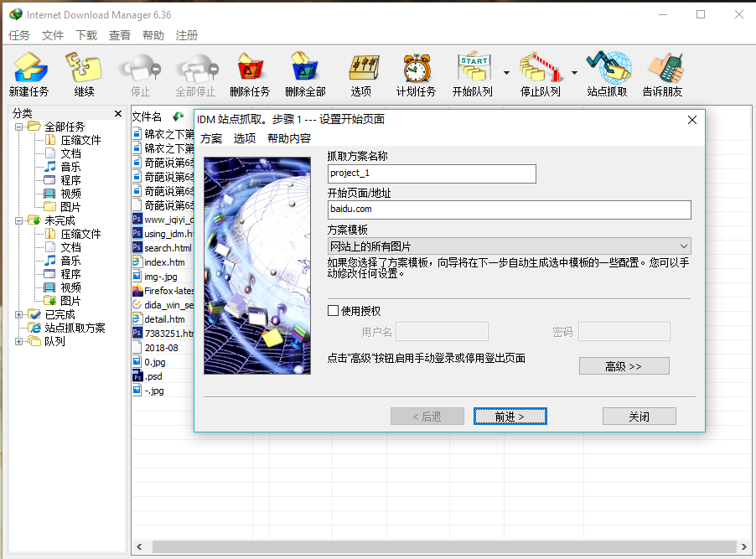Collapse the 未完成 tree node
Screen dimensions: 756x559
[18, 221]
